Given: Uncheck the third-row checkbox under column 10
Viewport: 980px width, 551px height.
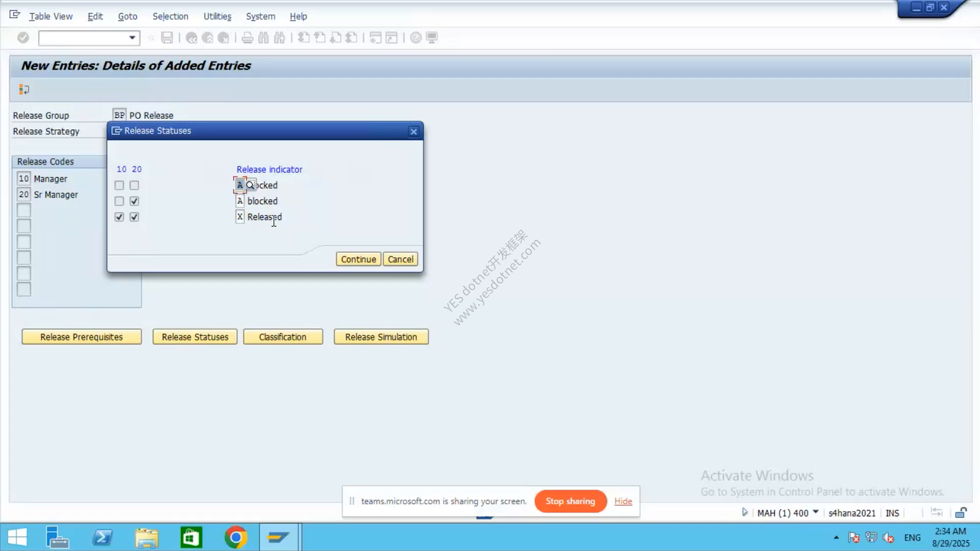Looking at the screenshot, I should coord(119,217).
